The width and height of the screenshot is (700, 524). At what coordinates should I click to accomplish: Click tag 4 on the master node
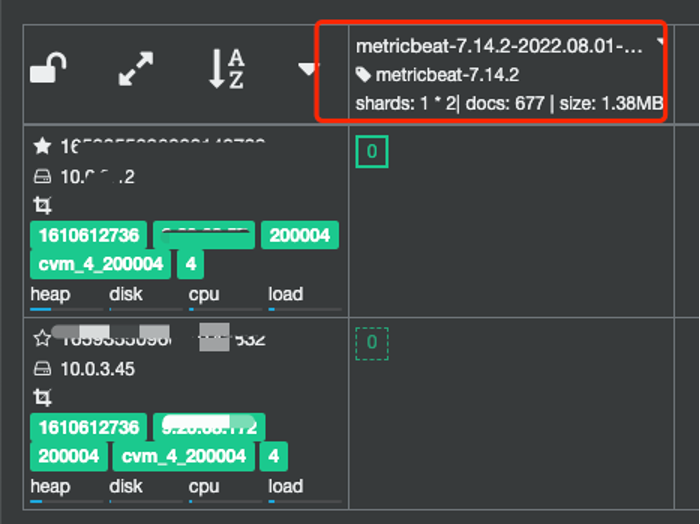[191, 264]
